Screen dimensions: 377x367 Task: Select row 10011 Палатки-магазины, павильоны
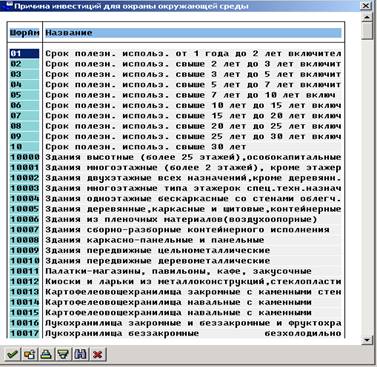tap(176, 271)
